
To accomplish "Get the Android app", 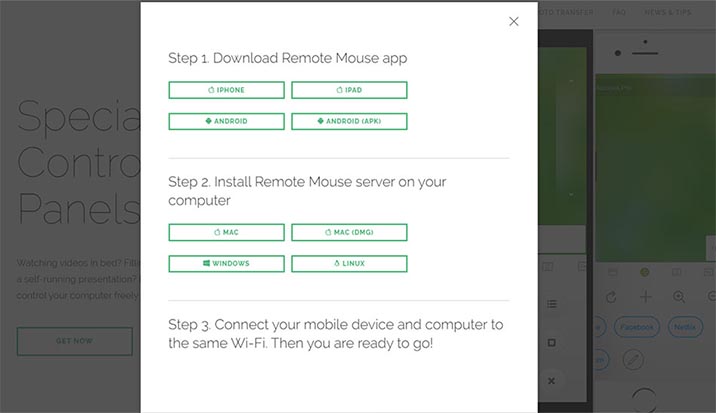I will (x=226, y=122).
